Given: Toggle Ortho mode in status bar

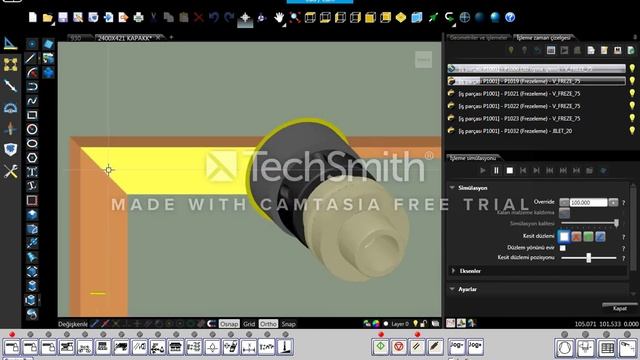Looking at the screenshot, I should pyautogui.click(x=268, y=324).
